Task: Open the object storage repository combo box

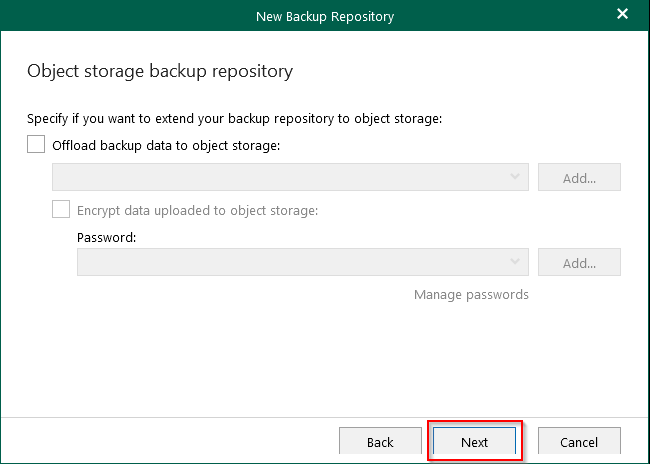Action: click(x=290, y=177)
